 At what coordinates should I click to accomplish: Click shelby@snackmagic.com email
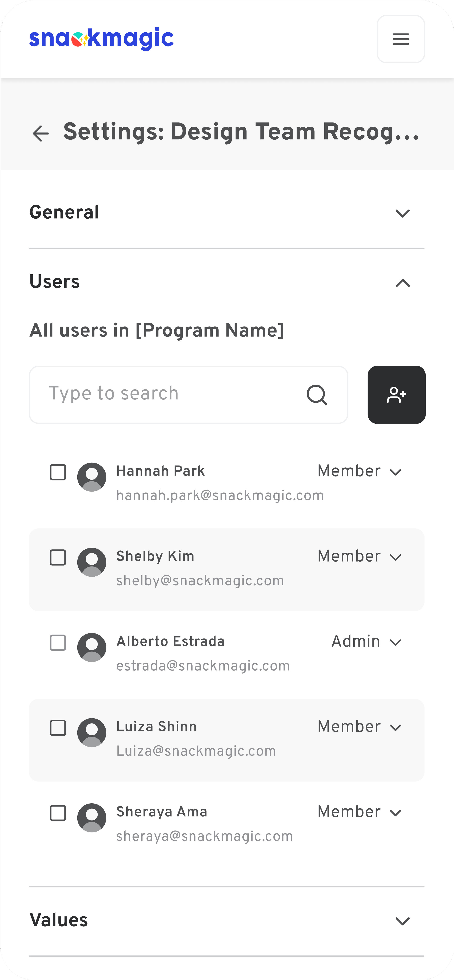click(x=200, y=581)
